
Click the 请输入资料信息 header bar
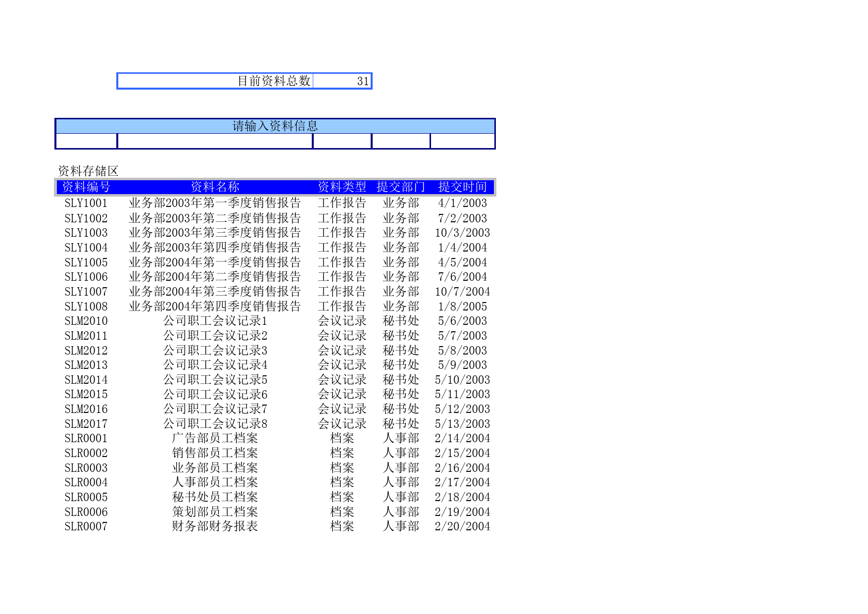coord(275,126)
